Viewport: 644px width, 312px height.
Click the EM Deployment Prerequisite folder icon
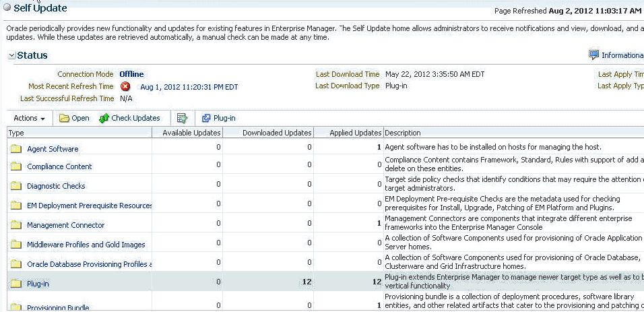click(x=16, y=206)
